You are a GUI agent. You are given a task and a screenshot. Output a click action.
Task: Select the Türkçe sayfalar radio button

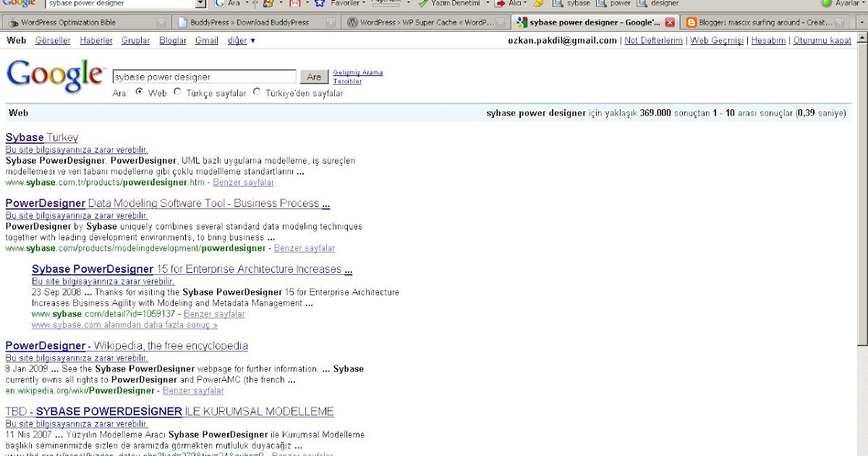coord(177,93)
